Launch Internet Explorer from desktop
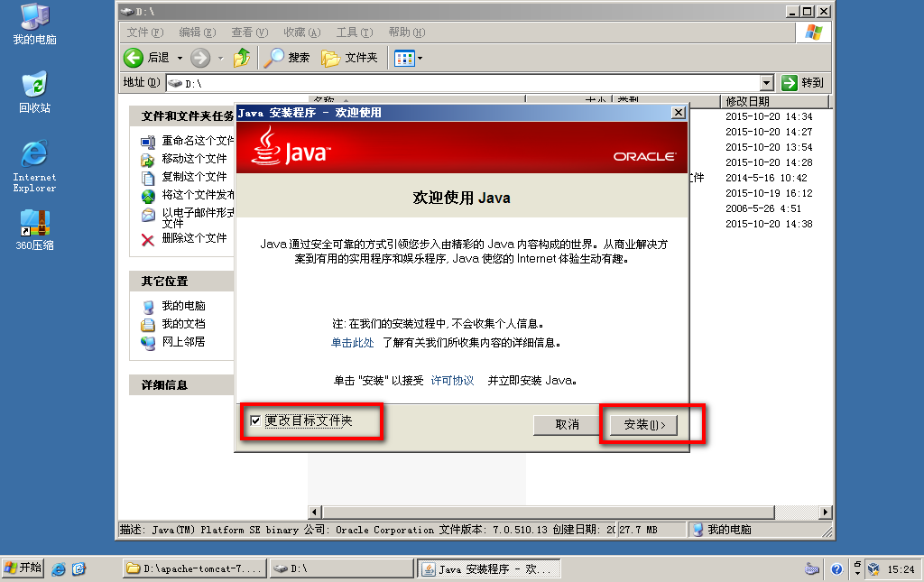The image size is (924, 582). (34, 166)
